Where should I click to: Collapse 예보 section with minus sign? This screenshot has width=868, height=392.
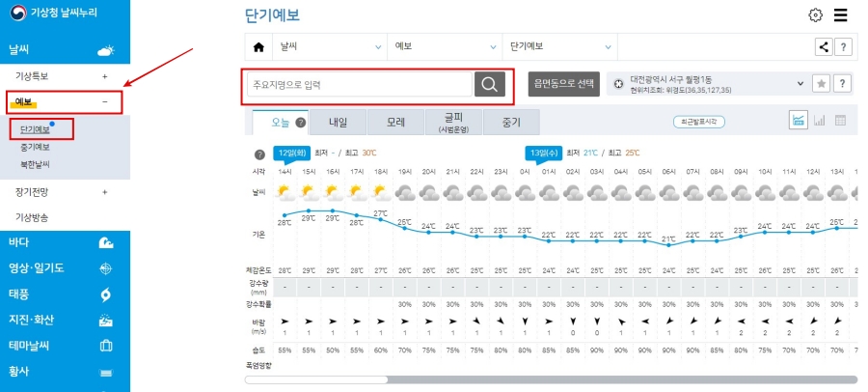click(104, 102)
